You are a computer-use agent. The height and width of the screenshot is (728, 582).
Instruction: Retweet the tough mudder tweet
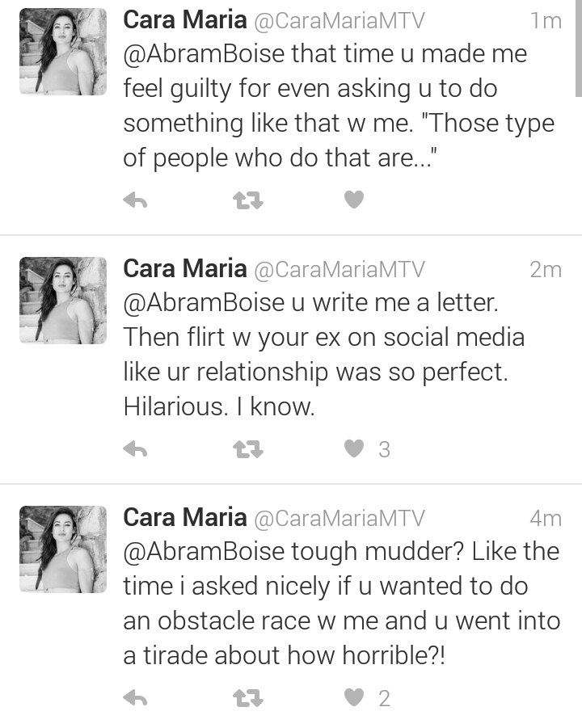(x=247, y=698)
